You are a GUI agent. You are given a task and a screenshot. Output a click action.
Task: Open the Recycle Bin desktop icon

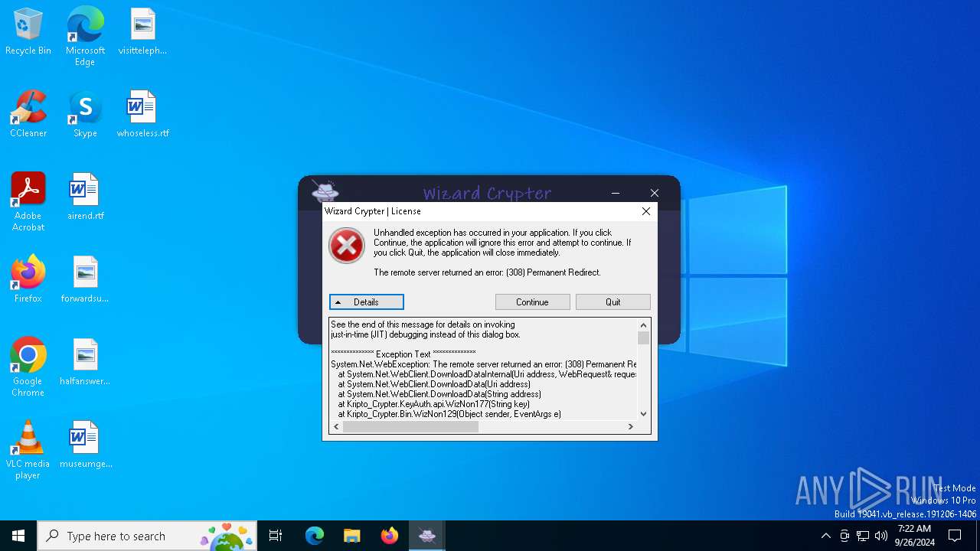pyautogui.click(x=28, y=32)
